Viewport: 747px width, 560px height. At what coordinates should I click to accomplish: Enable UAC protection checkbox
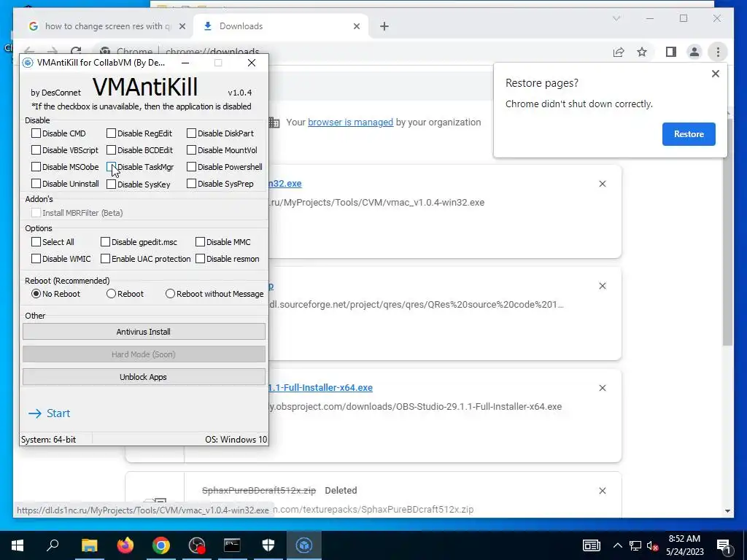click(105, 259)
